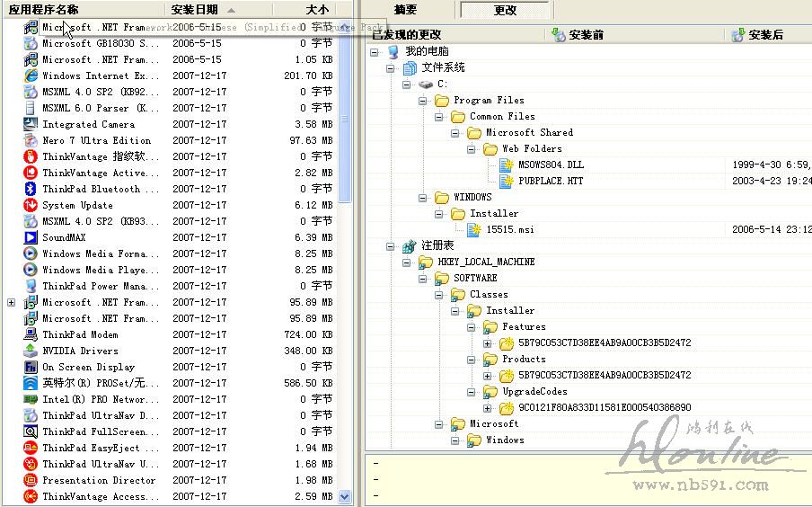Collapse the Program Files folder node
Viewport: 812px width, 507px height.
coord(423,101)
